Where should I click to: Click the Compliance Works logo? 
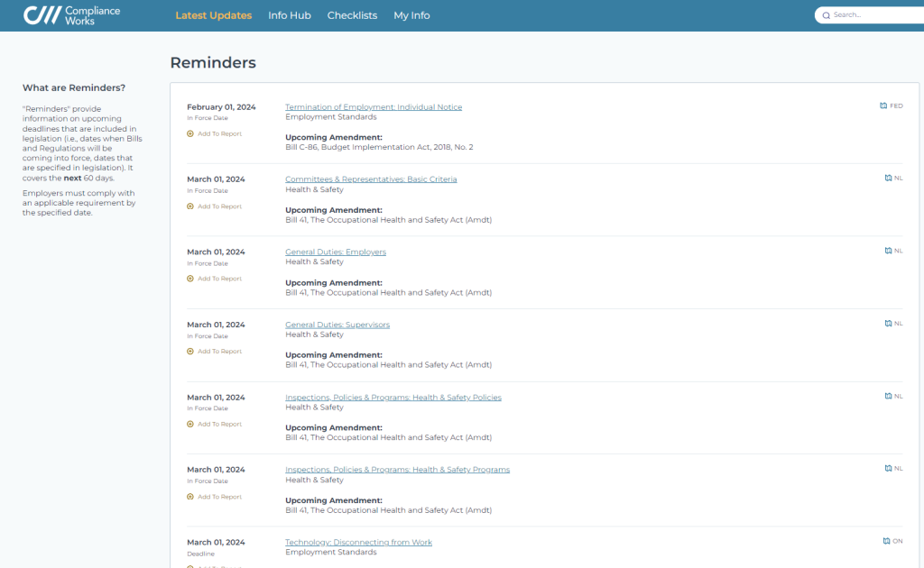71,15
